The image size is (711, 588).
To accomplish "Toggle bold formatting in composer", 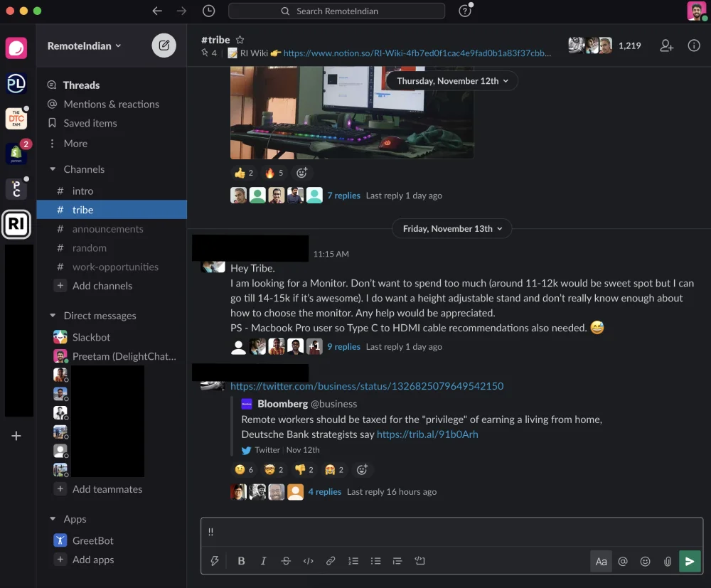I will click(241, 561).
